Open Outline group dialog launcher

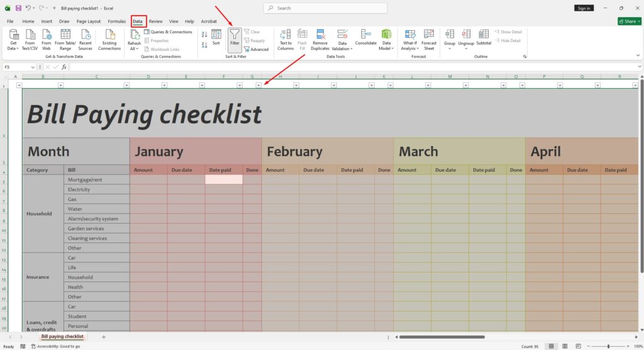pos(525,57)
